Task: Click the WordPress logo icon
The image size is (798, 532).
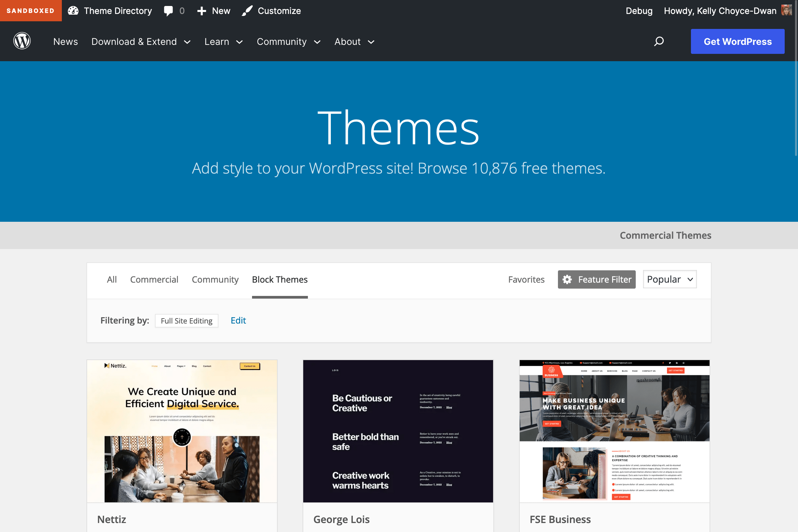Action: click(x=22, y=41)
